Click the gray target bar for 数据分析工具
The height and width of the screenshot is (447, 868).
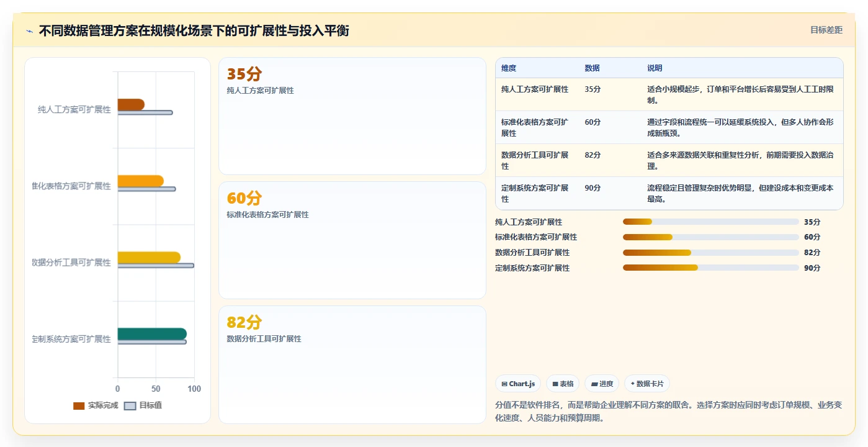(x=156, y=265)
